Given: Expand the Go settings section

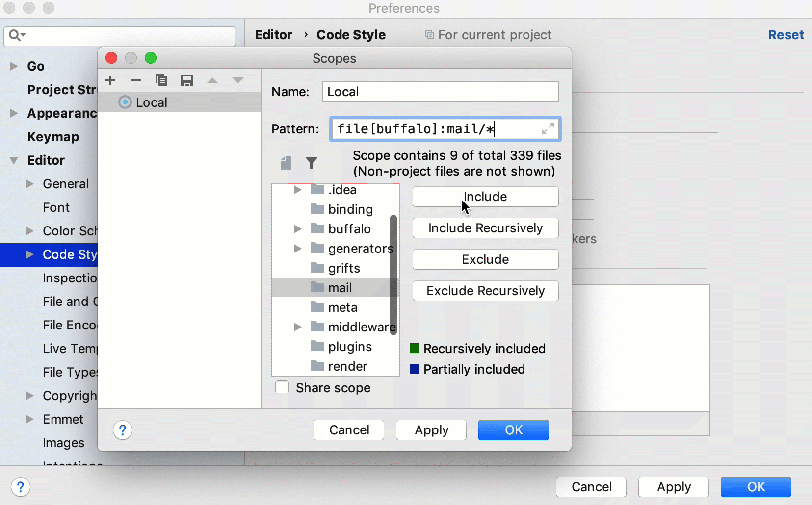Looking at the screenshot, I should [14, 66].
